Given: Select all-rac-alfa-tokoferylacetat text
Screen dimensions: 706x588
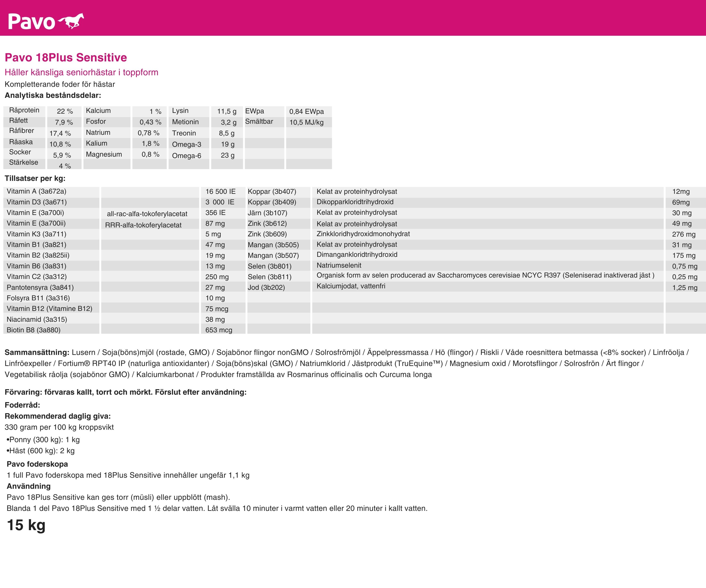Looking at the screenshot, I should click(147, 214).
